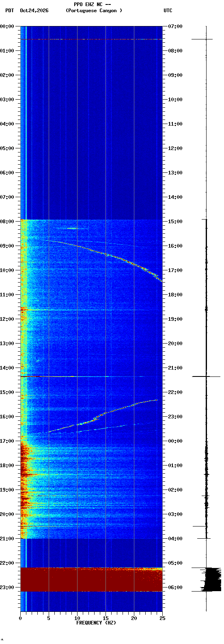Select the '17:00' UTC time label
Viewport: 224px width, 644px height.
pos(175,270)
